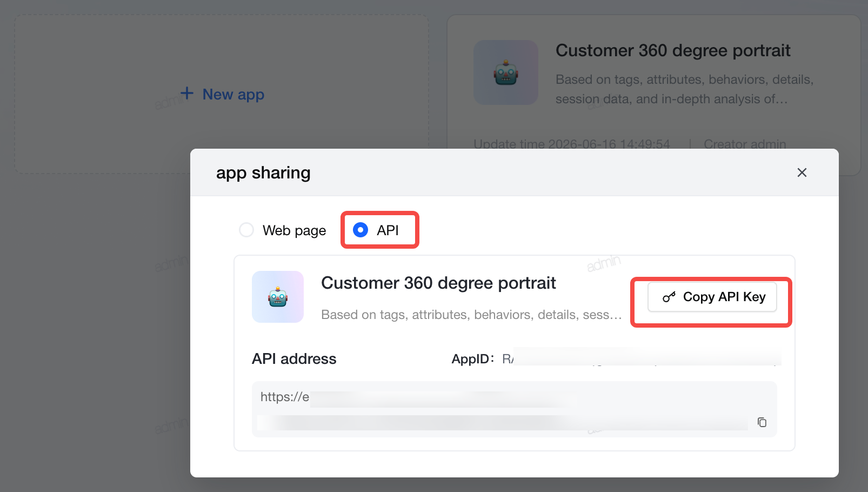Click the Update time text on the app card
The height and width of the screenshot is (492, 868).
[572, 144]
